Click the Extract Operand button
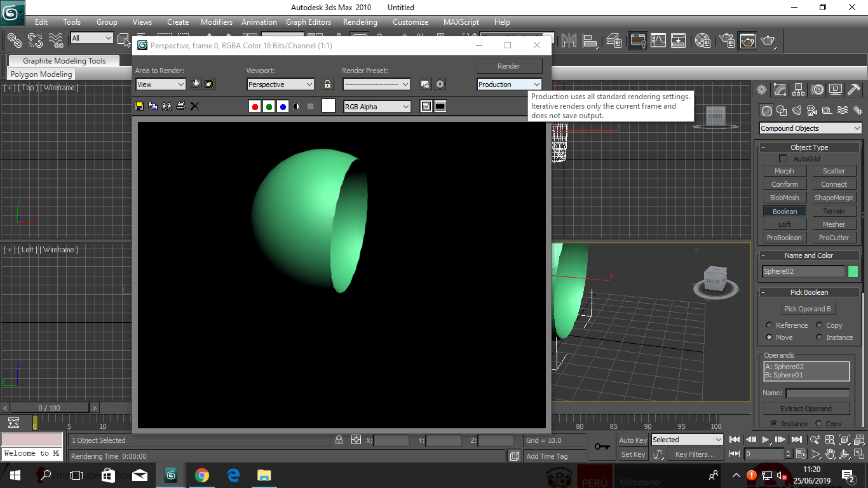This screenshot has height=488, width=868. tap(806, 408)
